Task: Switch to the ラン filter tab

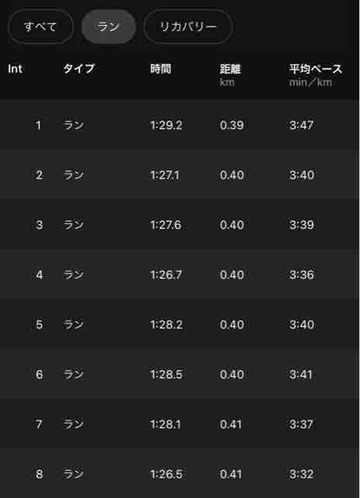Action: (109, 26)
